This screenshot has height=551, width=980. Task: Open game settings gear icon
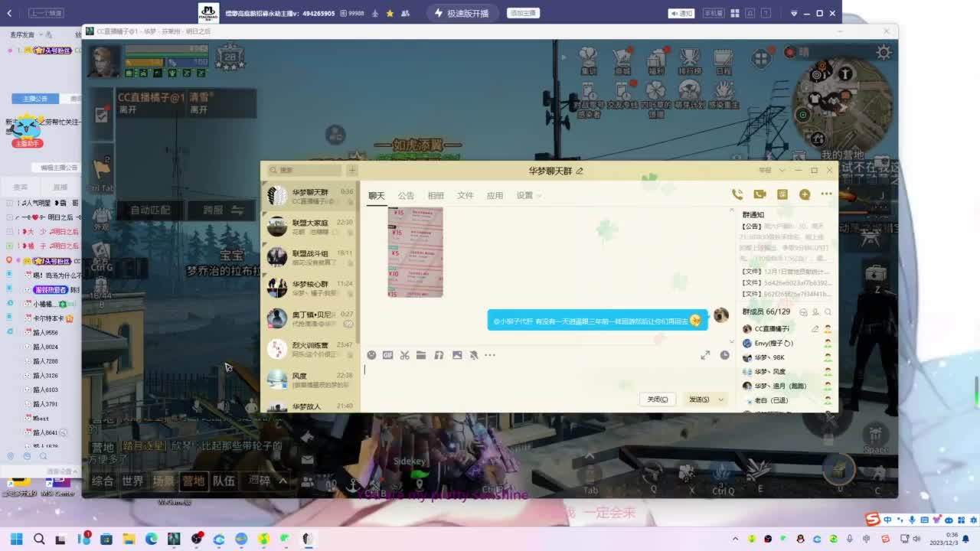(x=884, y=52)
